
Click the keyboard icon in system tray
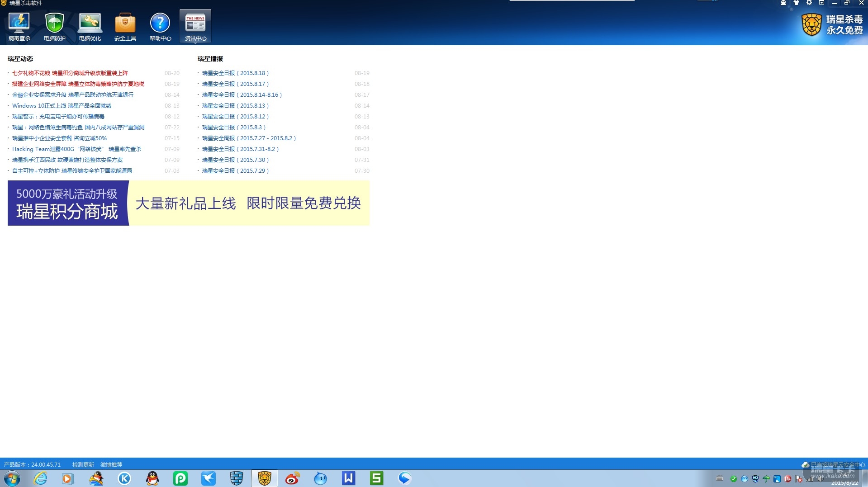pos(720,479)
